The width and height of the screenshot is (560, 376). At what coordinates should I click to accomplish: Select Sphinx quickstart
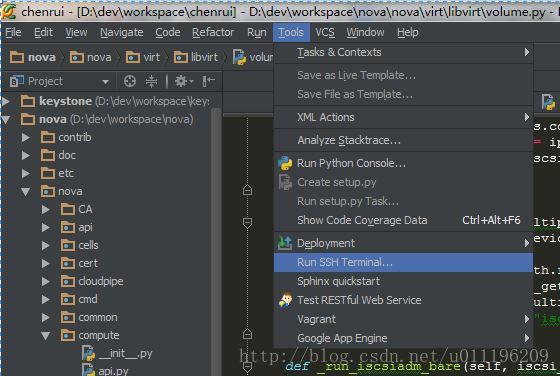coord(403,281)
